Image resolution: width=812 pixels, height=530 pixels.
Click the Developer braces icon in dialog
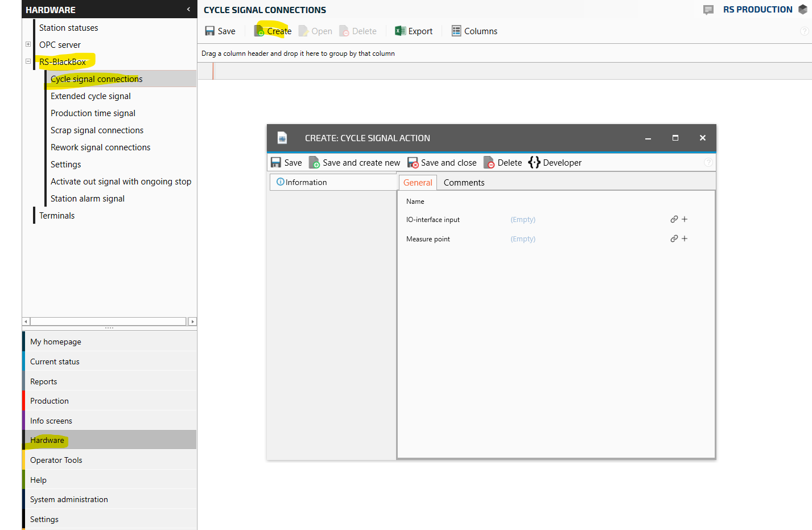[x=534, y=163]
